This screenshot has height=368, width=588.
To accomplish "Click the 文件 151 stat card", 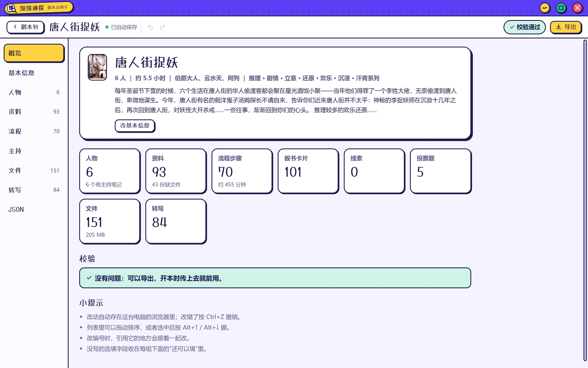I will point(110,221).
